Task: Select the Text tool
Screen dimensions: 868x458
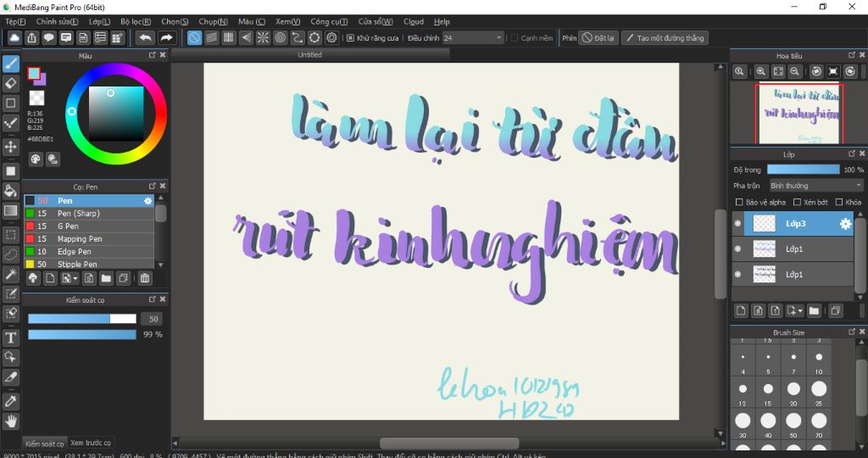Action: (10, 338)
